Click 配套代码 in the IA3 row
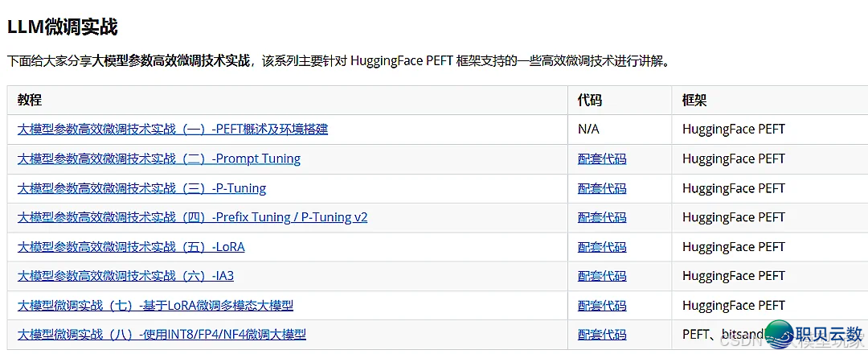868x354 pixels. pyautogui.click(x=602, y=276)
